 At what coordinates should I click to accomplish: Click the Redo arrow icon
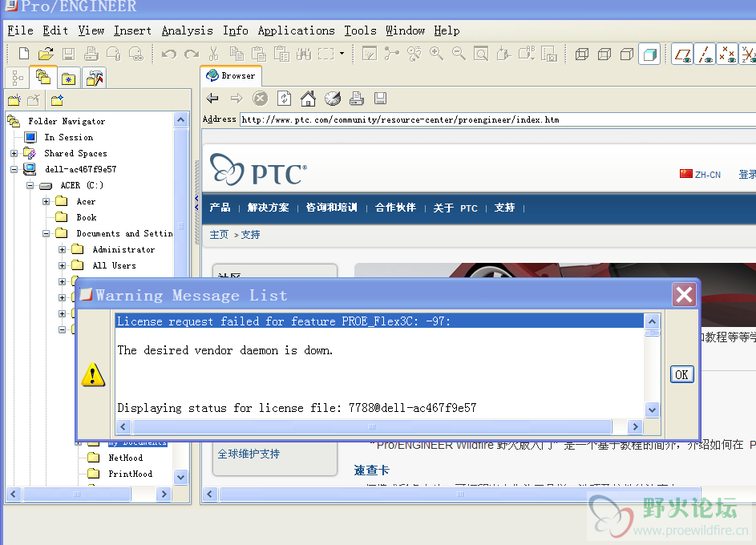[x=192, y=54]
